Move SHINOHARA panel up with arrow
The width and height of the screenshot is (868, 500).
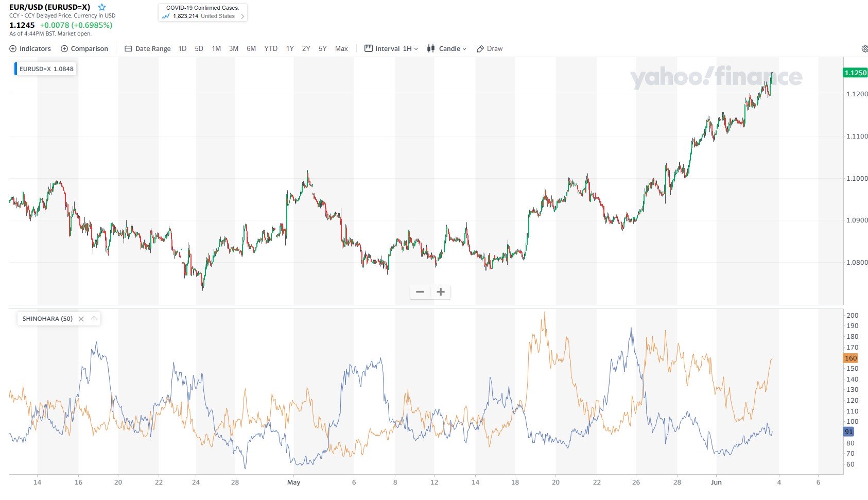(x=94, y=319)
